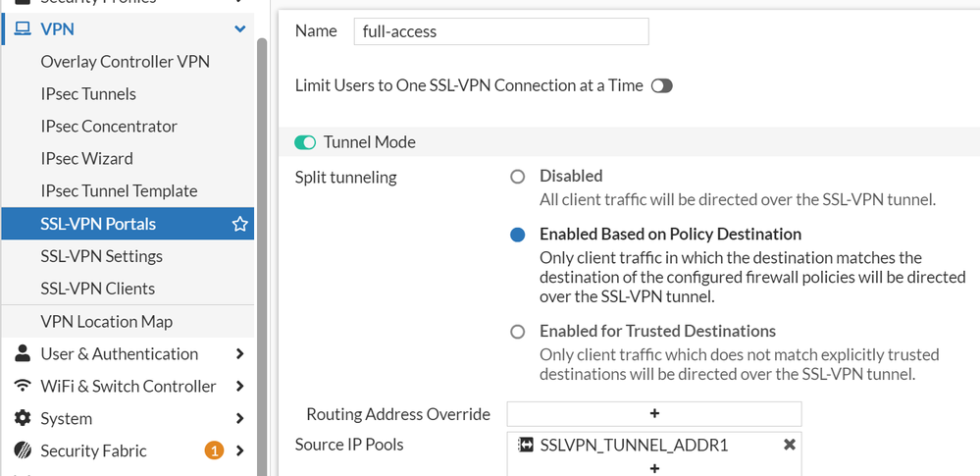Click the Security Fabric icon
This screenshot has height=476, width=980.
click(22, 450)
